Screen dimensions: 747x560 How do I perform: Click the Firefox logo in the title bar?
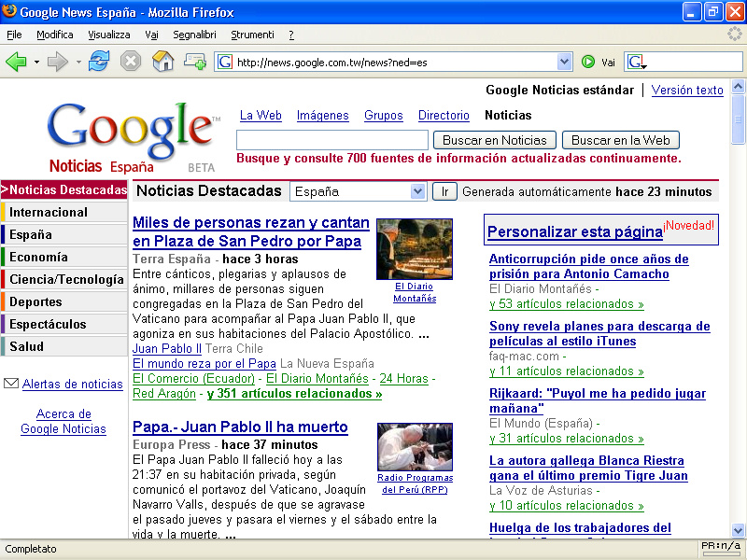pos(9,10)
